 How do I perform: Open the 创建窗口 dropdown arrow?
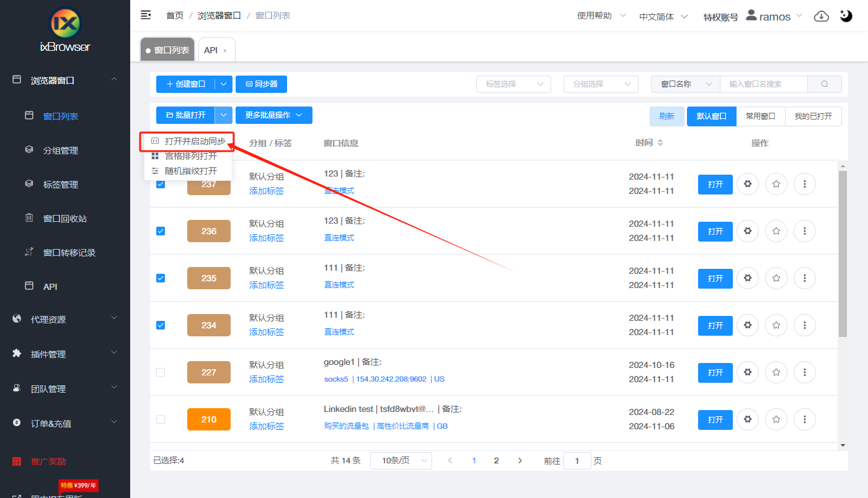(x=223, y=84)
